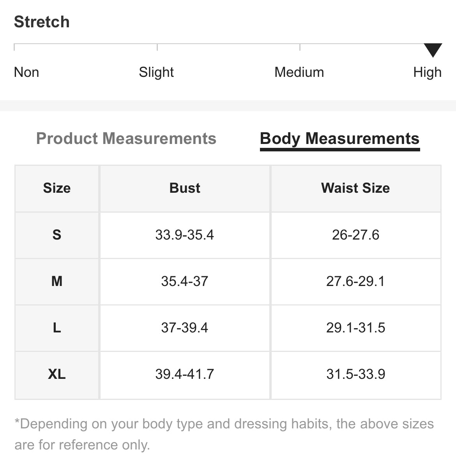This screenshot has height=476, width=456.
Task: Select the Slight stretch label
Action: coord(156,72)
